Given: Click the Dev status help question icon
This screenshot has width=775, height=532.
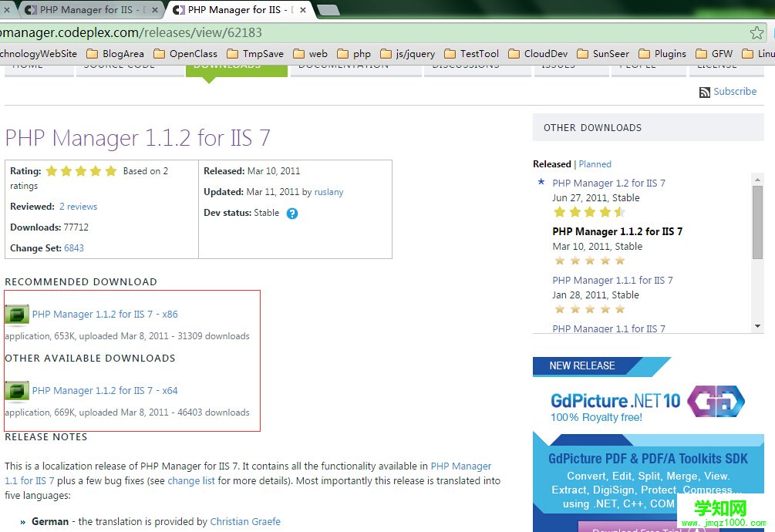Looking at the screenshot, I should coord(292,214).
